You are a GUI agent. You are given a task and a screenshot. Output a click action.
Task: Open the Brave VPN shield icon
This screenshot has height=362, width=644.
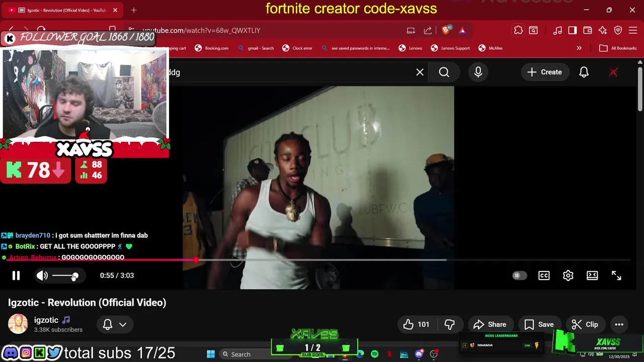pyautogui.click(x=618, y=30)
